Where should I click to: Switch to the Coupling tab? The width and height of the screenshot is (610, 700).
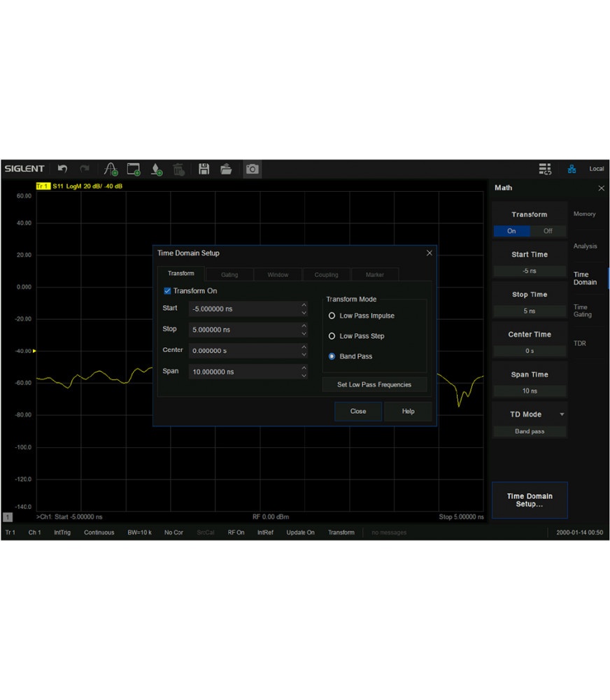pyautogui.click(x=326, y=274)
